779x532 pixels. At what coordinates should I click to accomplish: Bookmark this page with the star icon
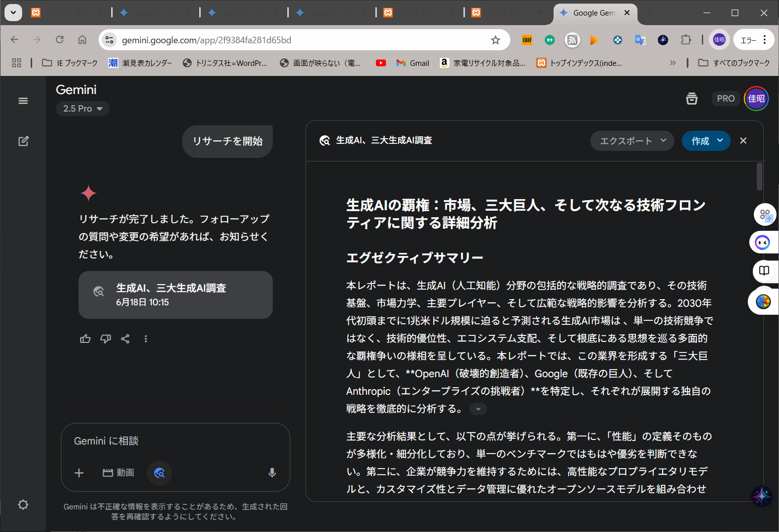click(x=496, y=40)
